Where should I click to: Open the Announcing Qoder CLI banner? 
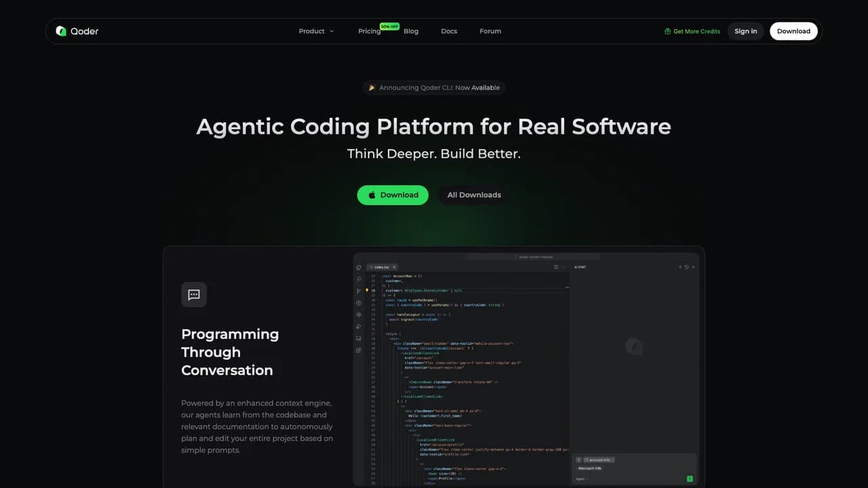[x=434, y=87]
